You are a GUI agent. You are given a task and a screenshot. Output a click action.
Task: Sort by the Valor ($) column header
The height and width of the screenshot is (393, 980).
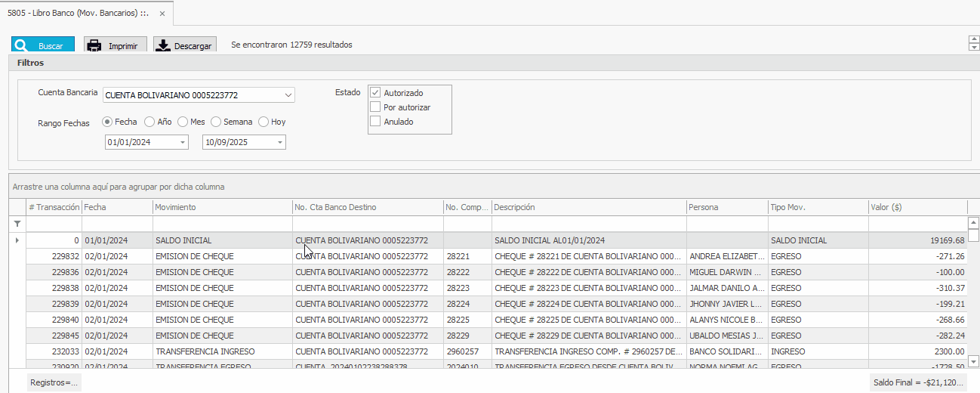[917, 207]
